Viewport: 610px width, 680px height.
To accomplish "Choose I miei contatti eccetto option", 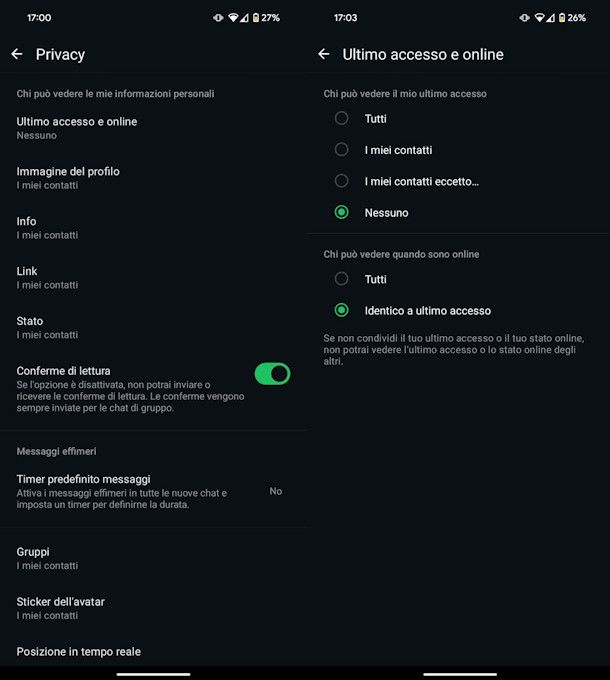I will click(342, 181).
